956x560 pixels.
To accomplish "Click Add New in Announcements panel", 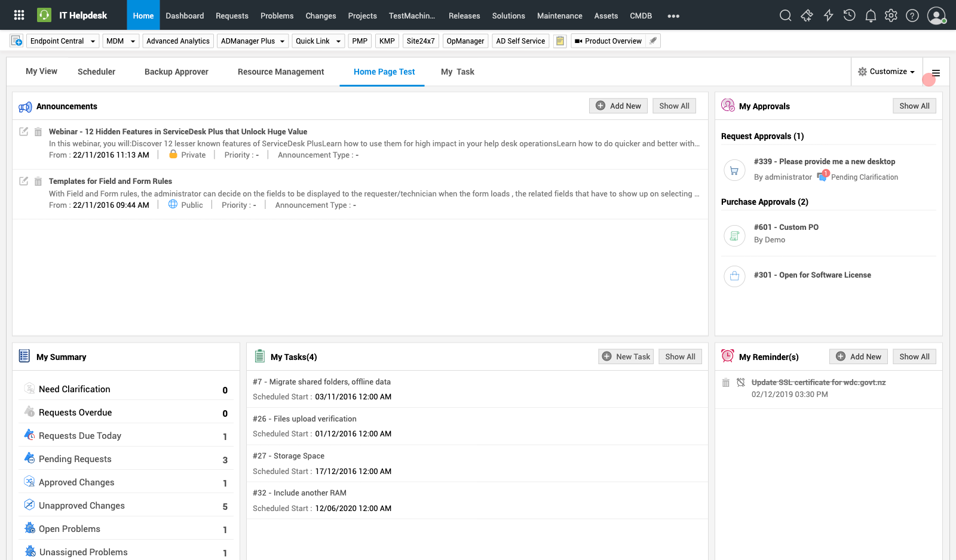I will [x=618, y=106].
